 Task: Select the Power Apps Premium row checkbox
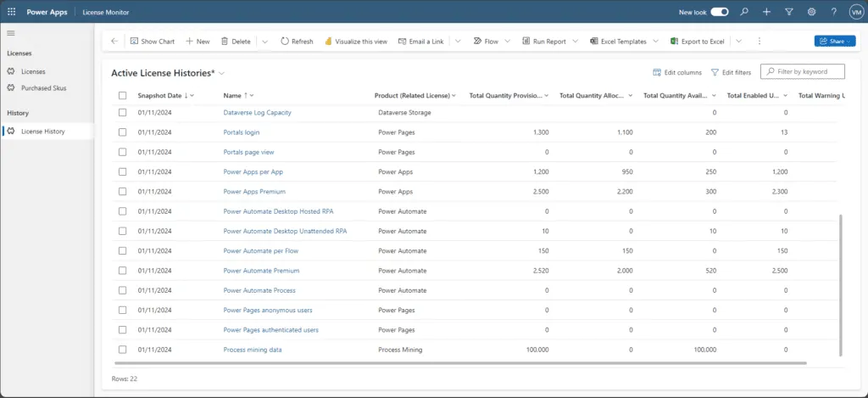[x=122, y=192]
